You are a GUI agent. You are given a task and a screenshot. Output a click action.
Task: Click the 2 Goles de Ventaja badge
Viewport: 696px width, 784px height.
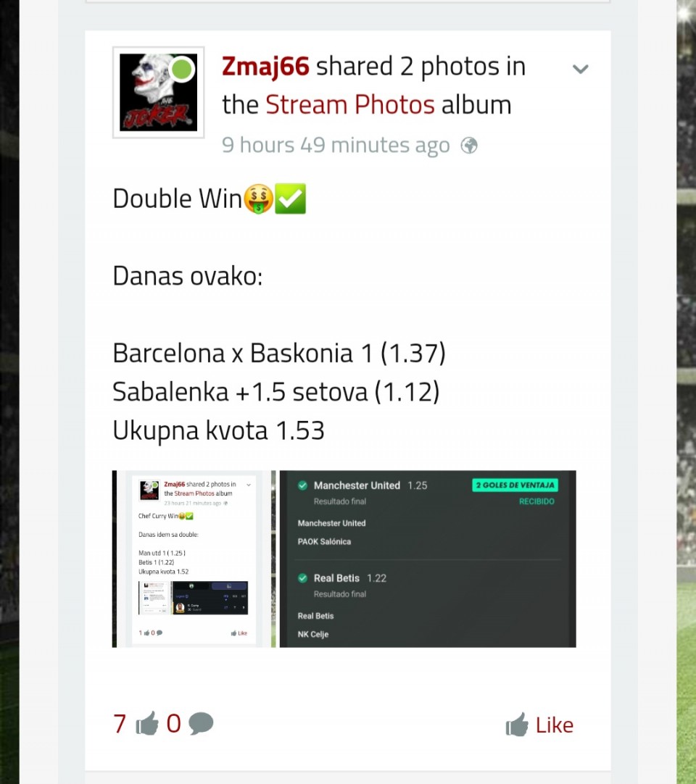(x=515, y=485)
